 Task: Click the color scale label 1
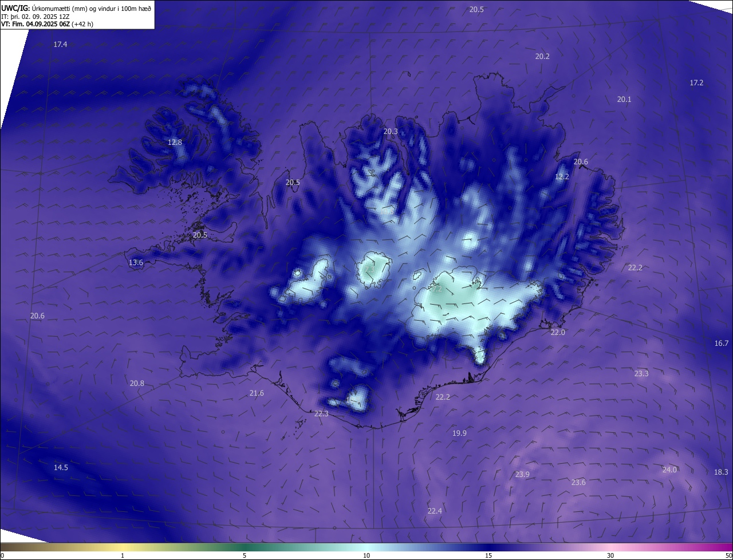point(123,555)
